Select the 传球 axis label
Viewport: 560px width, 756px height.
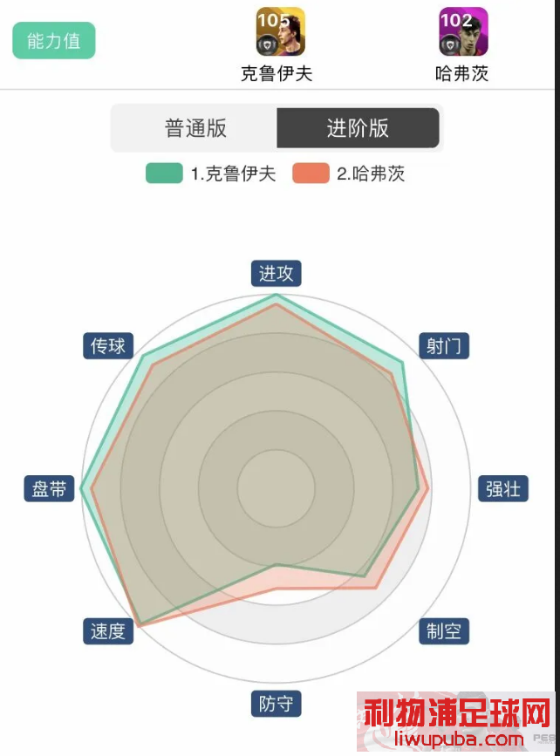[x=108, y=345]
